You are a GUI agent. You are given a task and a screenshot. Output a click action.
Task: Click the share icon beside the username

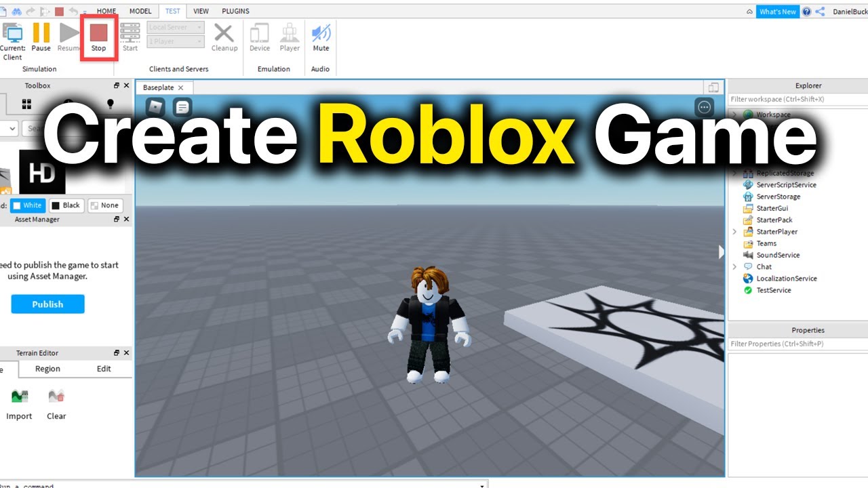tap(821, 12)
